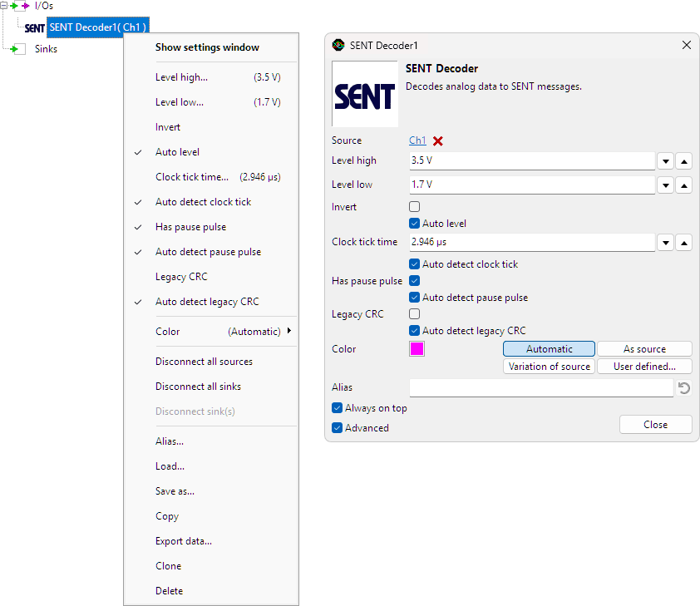The height and width of the screenshot is (606, 700).
Task: Click the SENT logo image in settings window
Action: pos(365,94)
